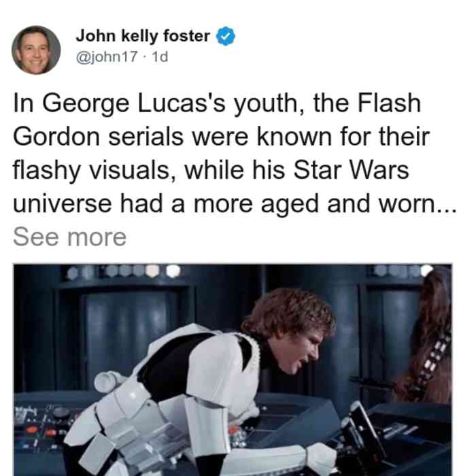Click the words "Star Wars" in the post
The image size is (476, 476).
pyautogui.click(x=351, y=170)
